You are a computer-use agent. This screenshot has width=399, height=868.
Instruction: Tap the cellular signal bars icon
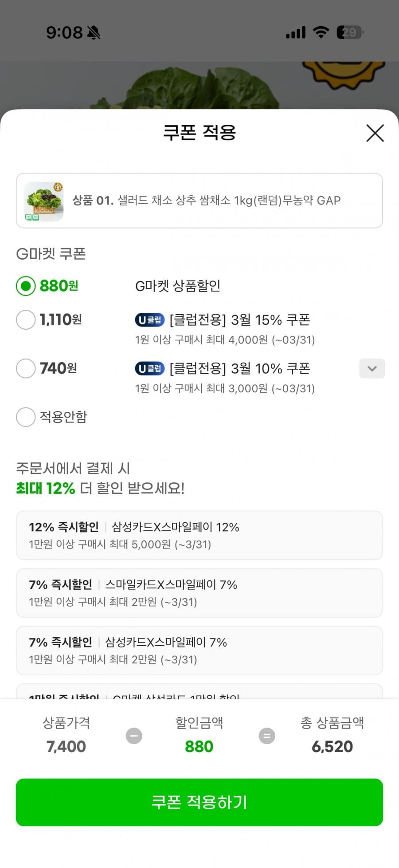(x=296, y=32)
